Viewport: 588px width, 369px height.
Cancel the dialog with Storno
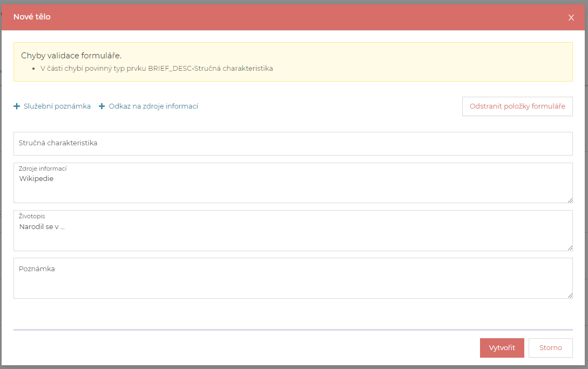[x=550, y=348]
